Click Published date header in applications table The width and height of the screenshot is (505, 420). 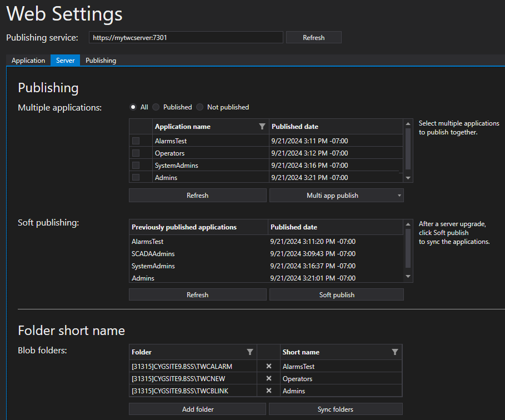coord(336,127)
